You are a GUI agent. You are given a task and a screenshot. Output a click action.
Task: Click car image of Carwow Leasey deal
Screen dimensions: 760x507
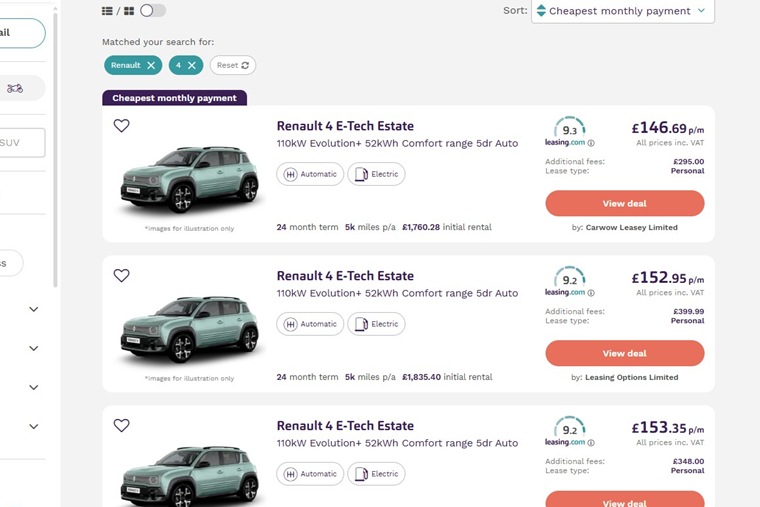190,179
